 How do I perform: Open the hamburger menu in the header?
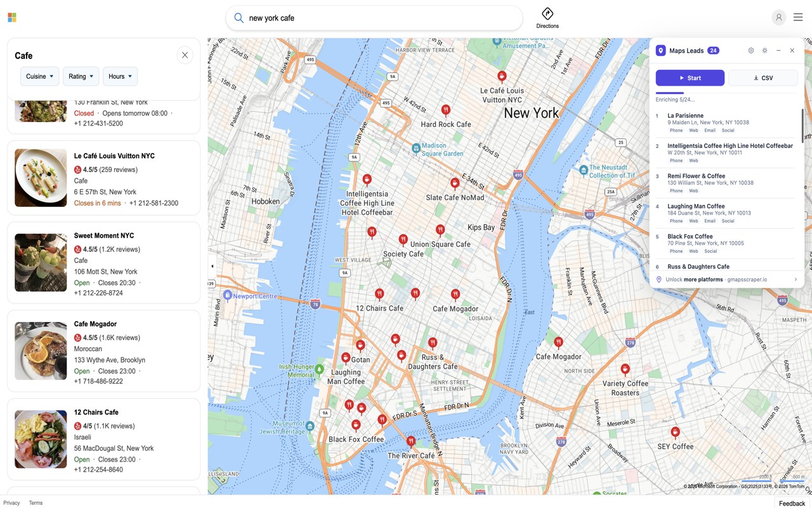798,18
